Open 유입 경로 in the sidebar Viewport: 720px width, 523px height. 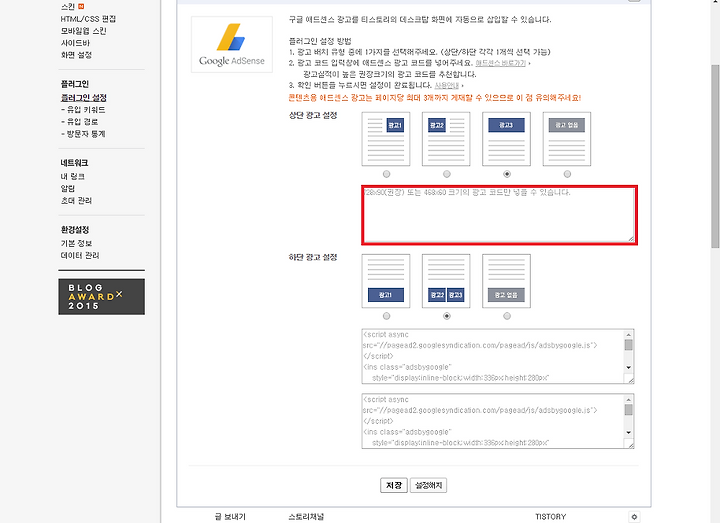tap(79, 122)
